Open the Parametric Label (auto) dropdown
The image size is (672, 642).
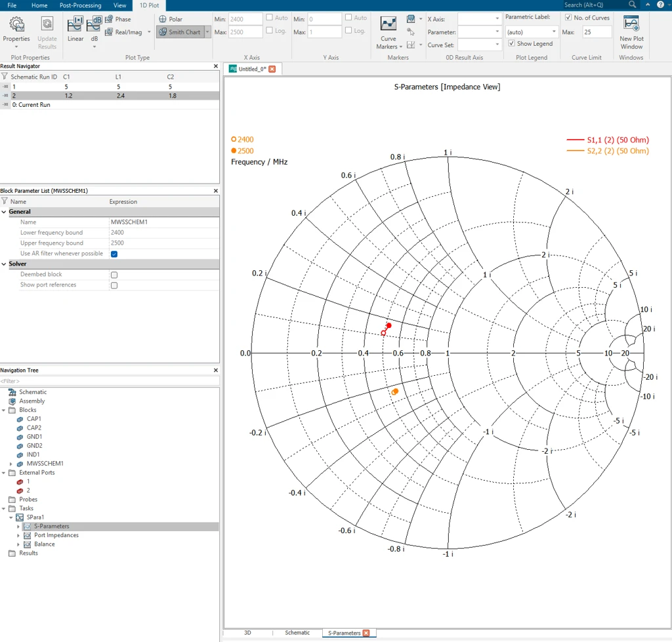point(530,32)
